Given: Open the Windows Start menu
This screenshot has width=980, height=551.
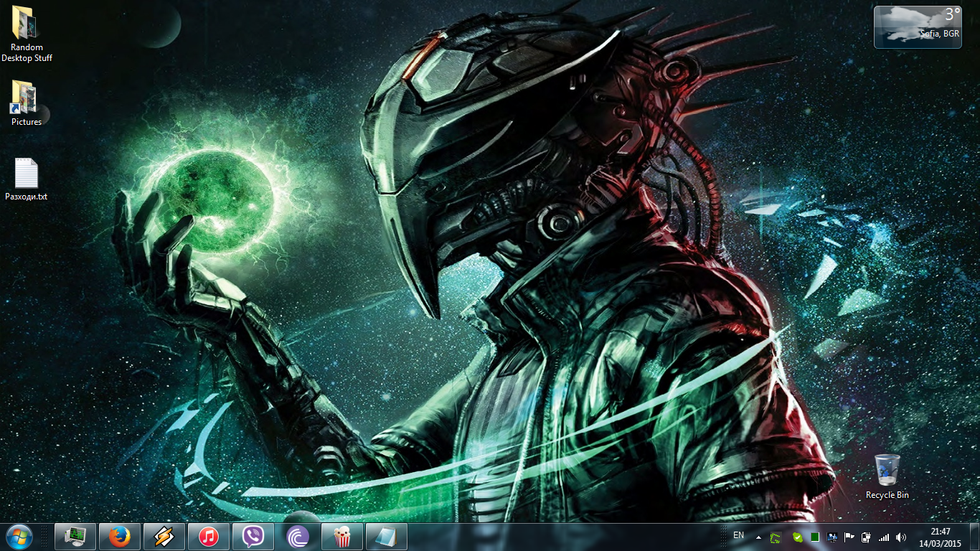Looking at the screenshot, I should click(x=19, y=536).
